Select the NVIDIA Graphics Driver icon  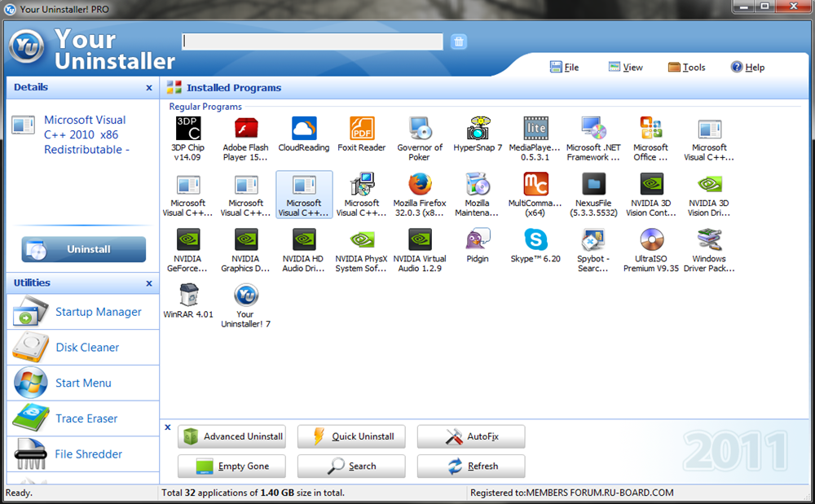[x=246, y=240]
